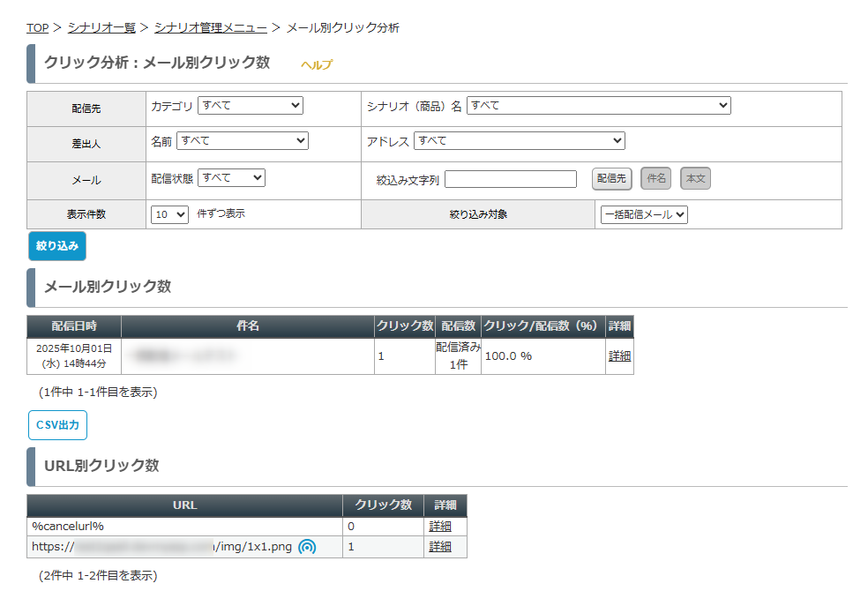The width and height of the screenshot is (868, 606).
Task: Open the 配信状態 dropdown
Action: 231,178
